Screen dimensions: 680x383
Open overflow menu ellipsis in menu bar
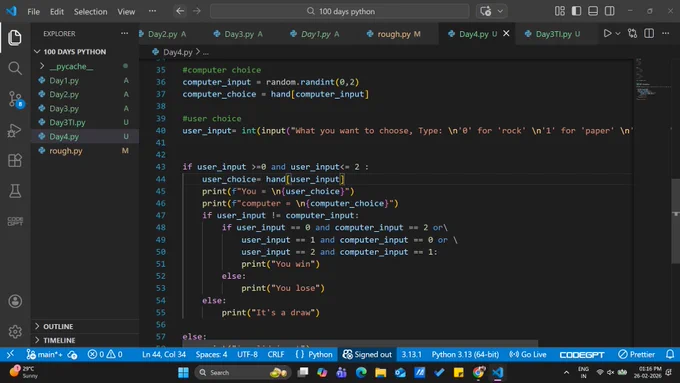tap(152, 11)
